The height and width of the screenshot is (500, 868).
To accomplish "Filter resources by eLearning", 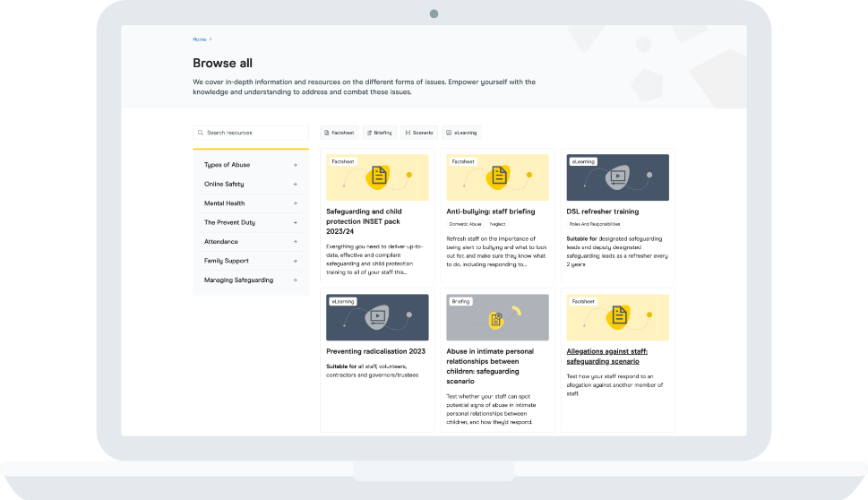I will 461,133.
